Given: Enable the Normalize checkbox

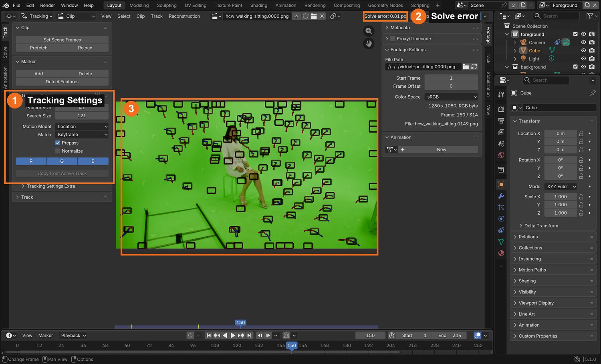Looking at the screenshot, I should click(x=58, y=151).
